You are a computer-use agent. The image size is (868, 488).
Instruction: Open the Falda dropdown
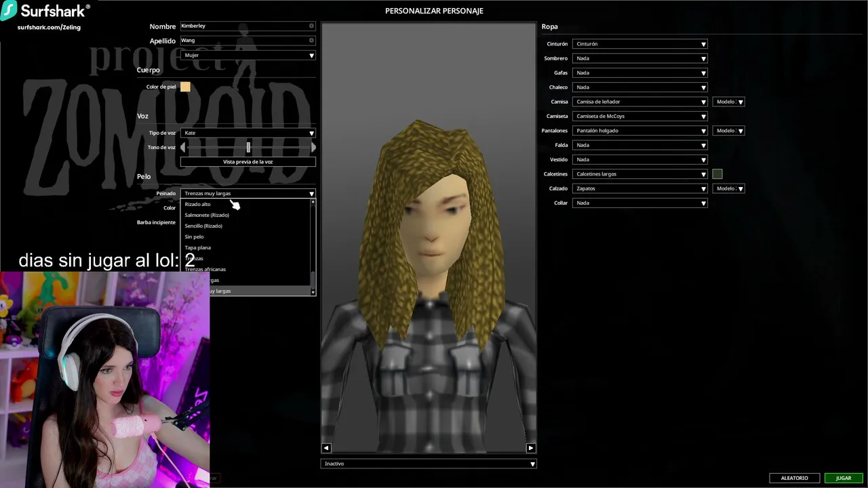640,145
